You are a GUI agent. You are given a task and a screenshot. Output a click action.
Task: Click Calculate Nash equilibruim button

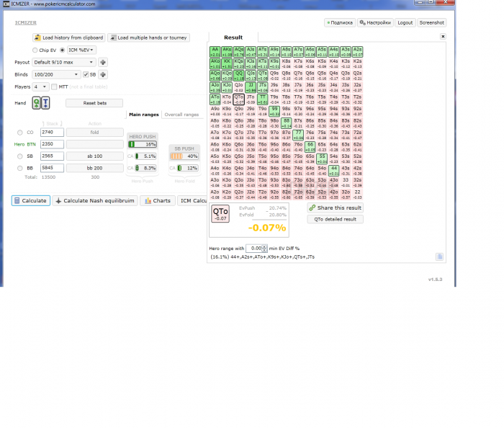(95, 200)
